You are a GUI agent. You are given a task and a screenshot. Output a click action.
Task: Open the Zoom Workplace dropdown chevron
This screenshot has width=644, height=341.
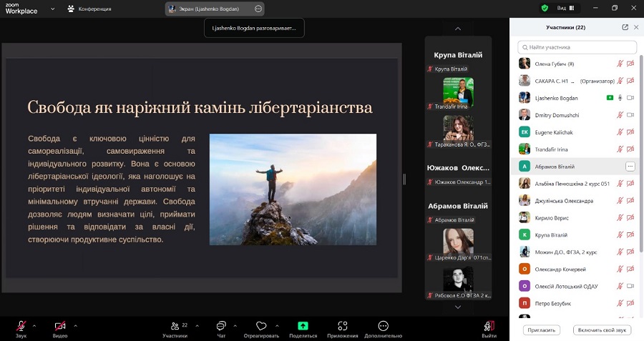53,9
